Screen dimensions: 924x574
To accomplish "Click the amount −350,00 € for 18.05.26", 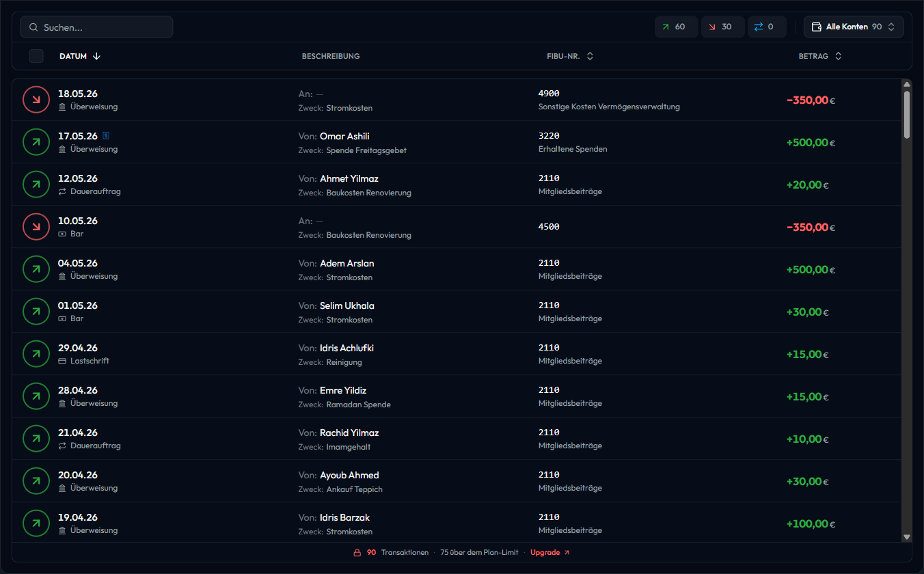I will pos(811,100).
